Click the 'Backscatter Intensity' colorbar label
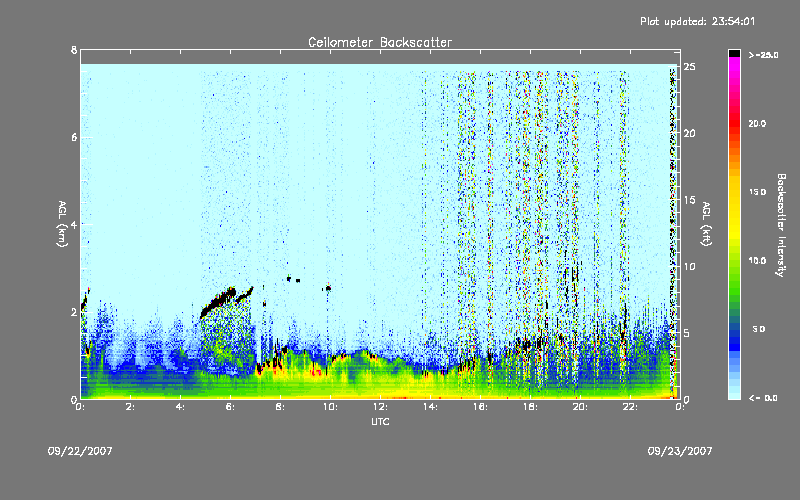The height and width of the screenshot is (500, 800). (781, 225)
